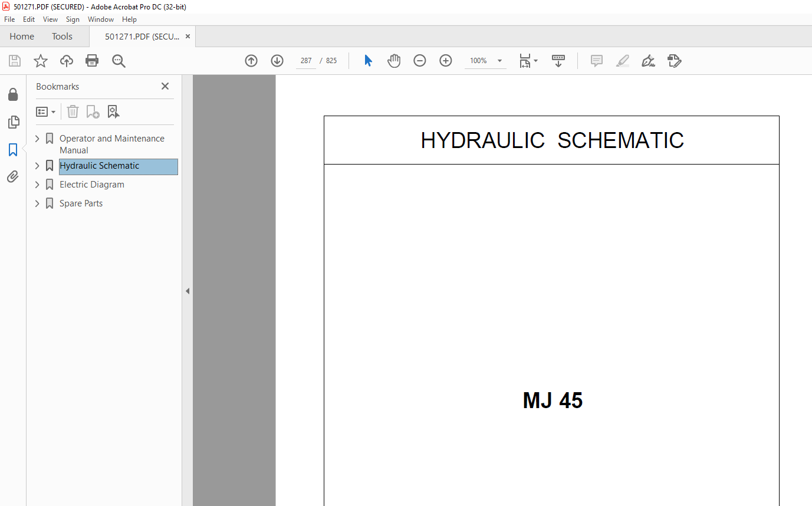The height and width of the screenshot is (506, 812).
Task: Select the arrow Selection tool
Action: coord(369,61)
